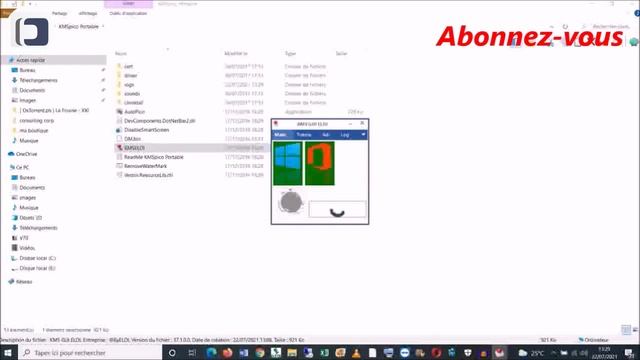This screenshot has width=640, height=360.
Task: Select OneDrive in navigation pane
Action: (x=26, y=154)
